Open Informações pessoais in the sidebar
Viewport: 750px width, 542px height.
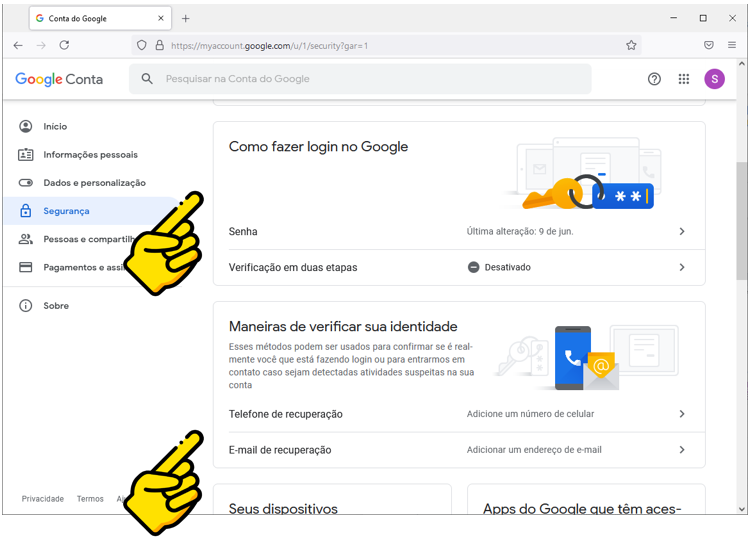coord(91,155)
